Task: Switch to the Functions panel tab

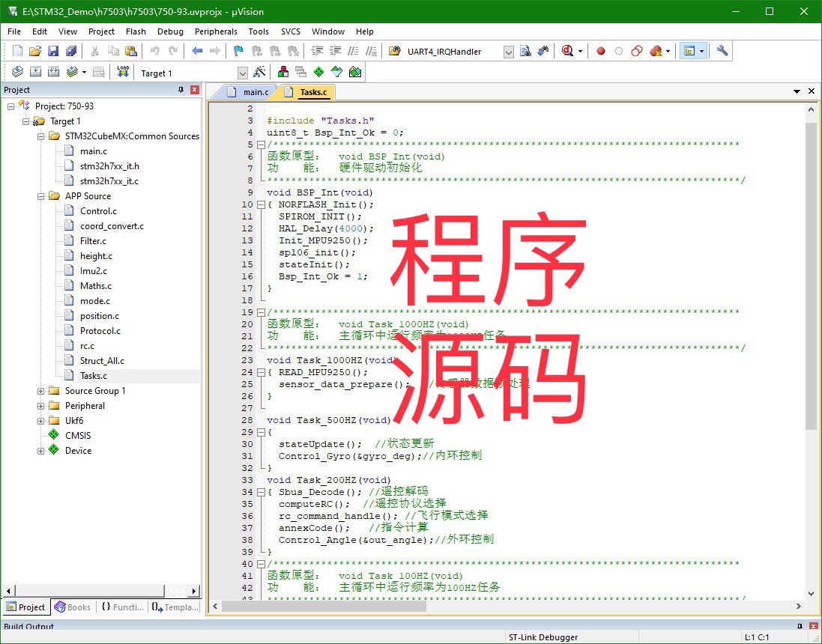Action: (x=122, y=607)
